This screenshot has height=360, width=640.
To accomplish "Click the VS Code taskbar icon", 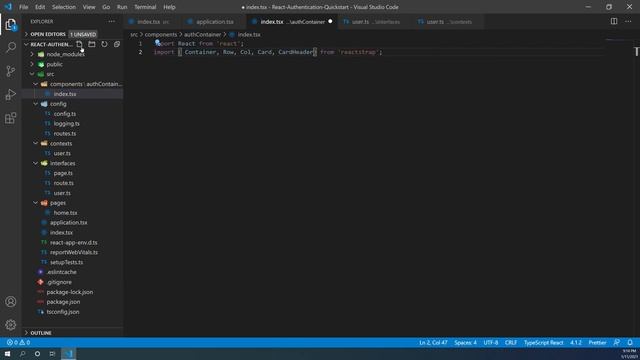I will (x=69, y=354).
